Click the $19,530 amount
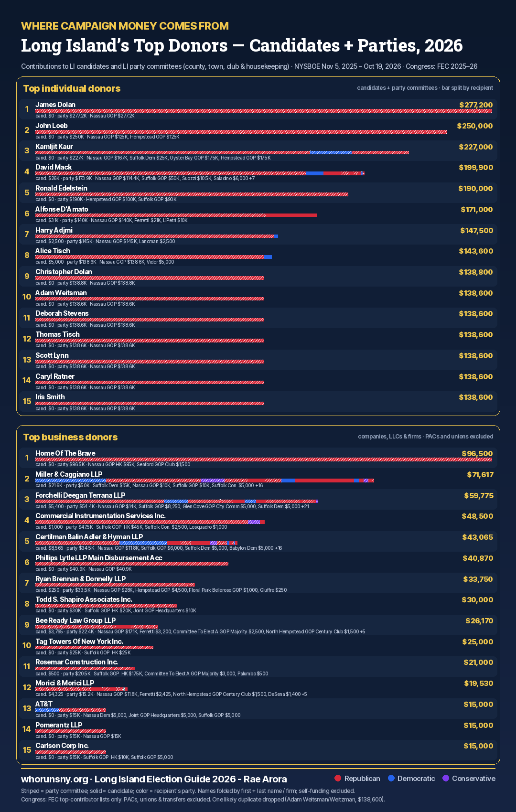 pyautogui.click(x=479, y=684)
